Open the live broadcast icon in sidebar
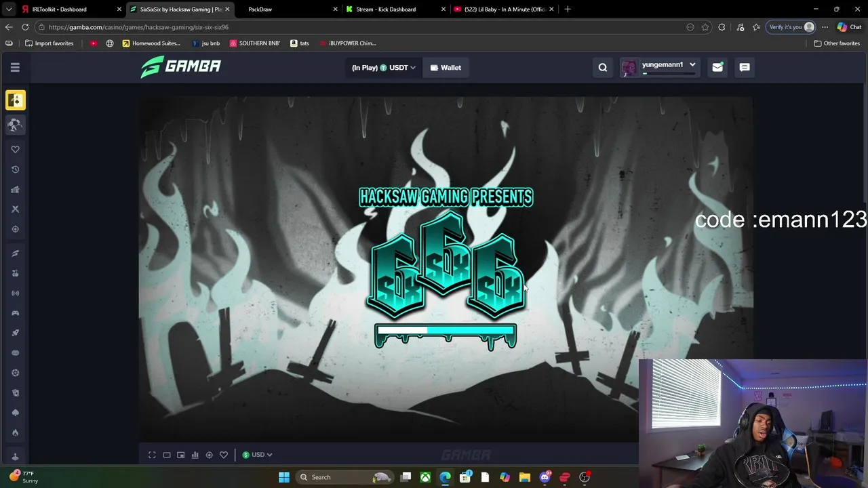This screenshot has width=868, height=488. (15, 293)
